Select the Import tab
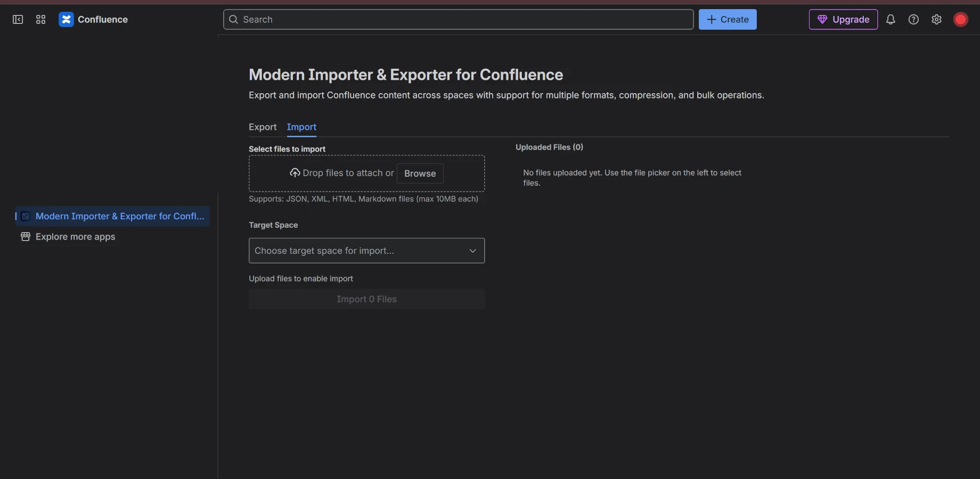This screenshot has width=980, height=479. 301,127
